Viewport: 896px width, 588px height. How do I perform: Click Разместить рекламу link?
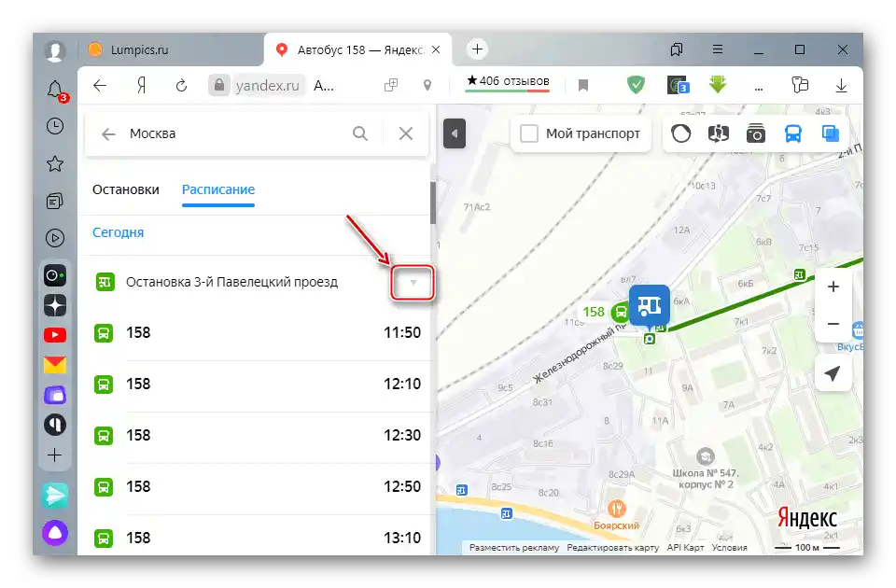pyautogui.click(x=514, y=548)
